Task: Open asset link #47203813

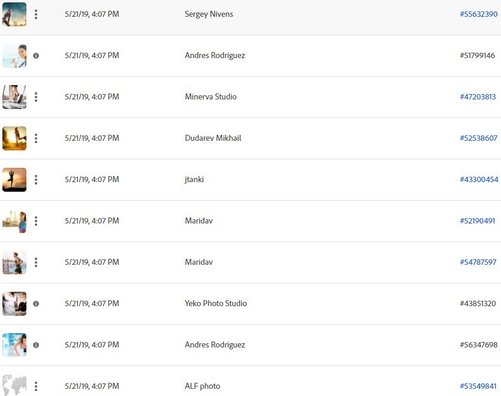Action: click(478, 97)
